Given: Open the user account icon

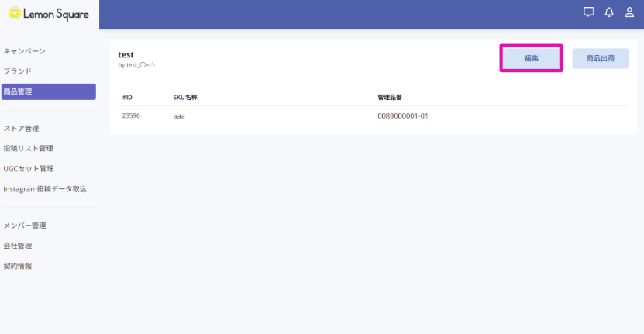Looking at the screenshot, I should point(629,12).
